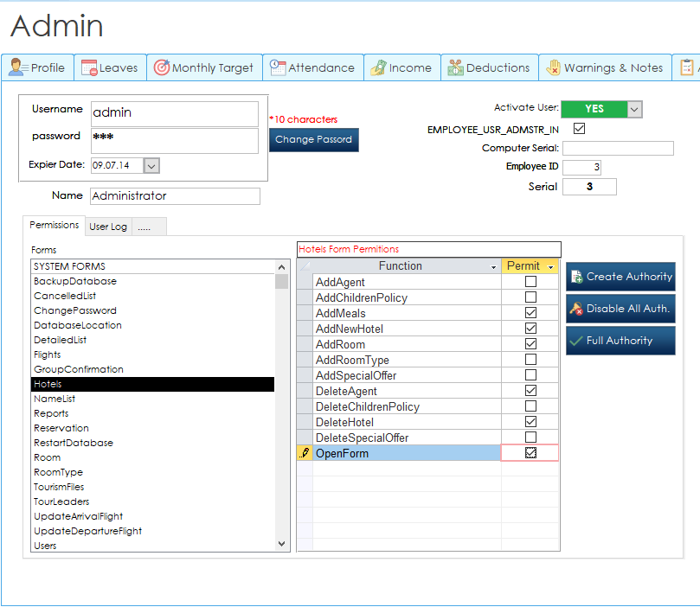Click the Full Authority button
The height and width of the screenshot is (607, 700).
620,341
